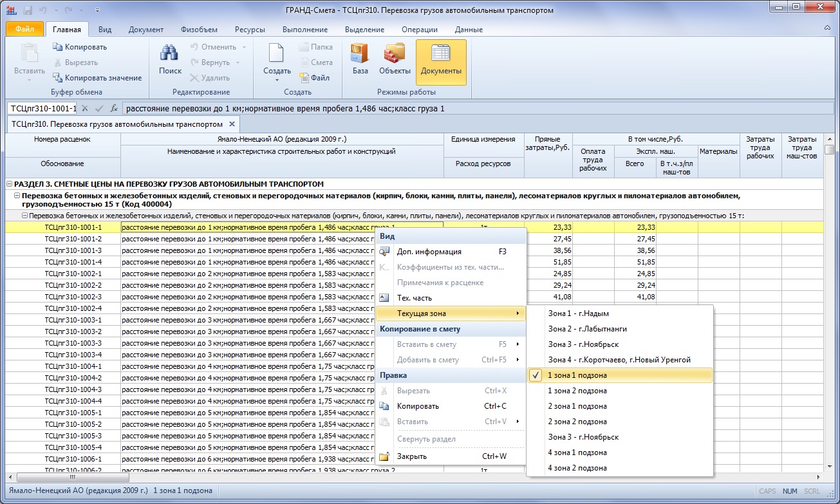Choose Тех. часть in context menu
840x504 pixels.
tap(414, 298)
